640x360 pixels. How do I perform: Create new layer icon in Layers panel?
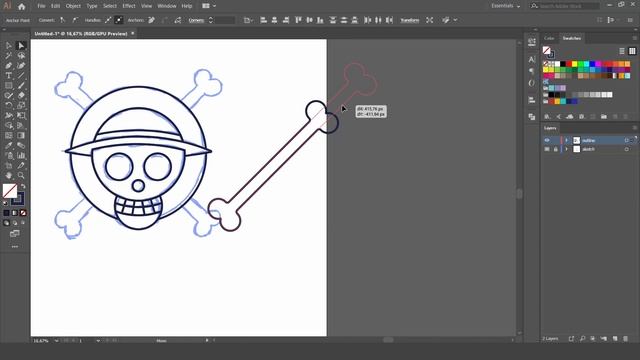point(615,338)
